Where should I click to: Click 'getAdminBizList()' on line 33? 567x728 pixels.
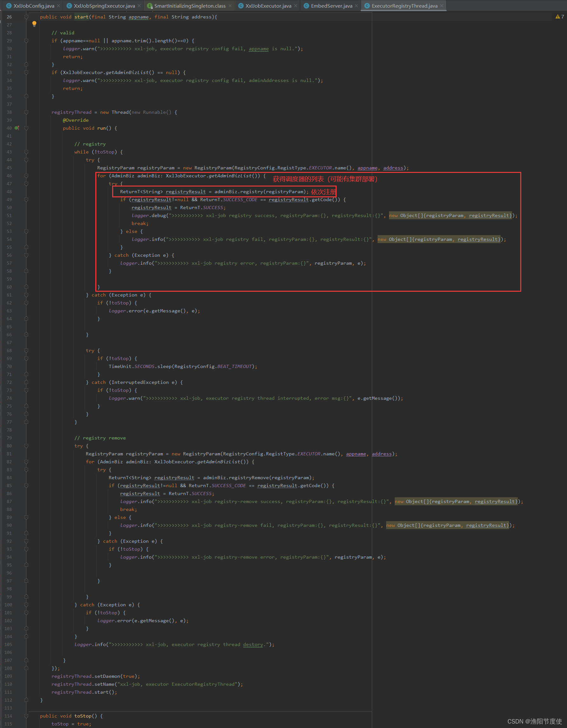click(x=130, y=72)
